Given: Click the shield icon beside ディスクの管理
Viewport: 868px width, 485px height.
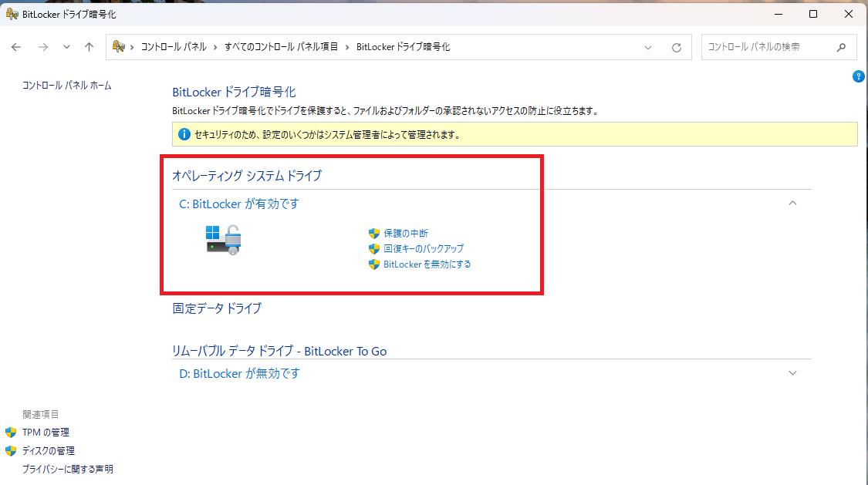Looking at the screenshot, I should click(11, 451).
